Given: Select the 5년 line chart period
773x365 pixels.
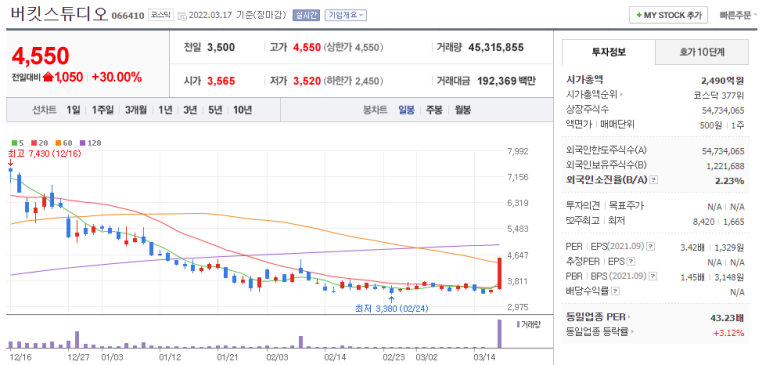Looking at the screenshot, I should 215,110.
